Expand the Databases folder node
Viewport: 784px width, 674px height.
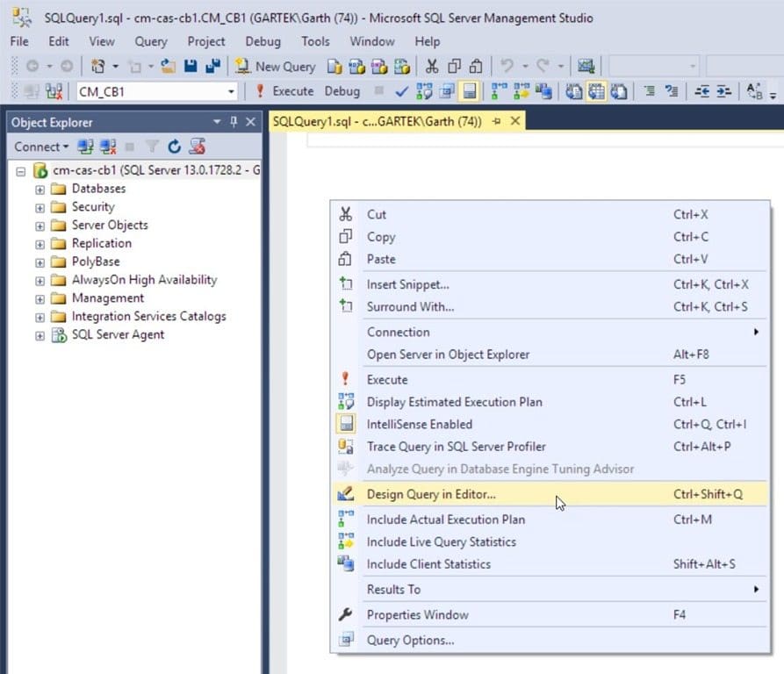40,190
